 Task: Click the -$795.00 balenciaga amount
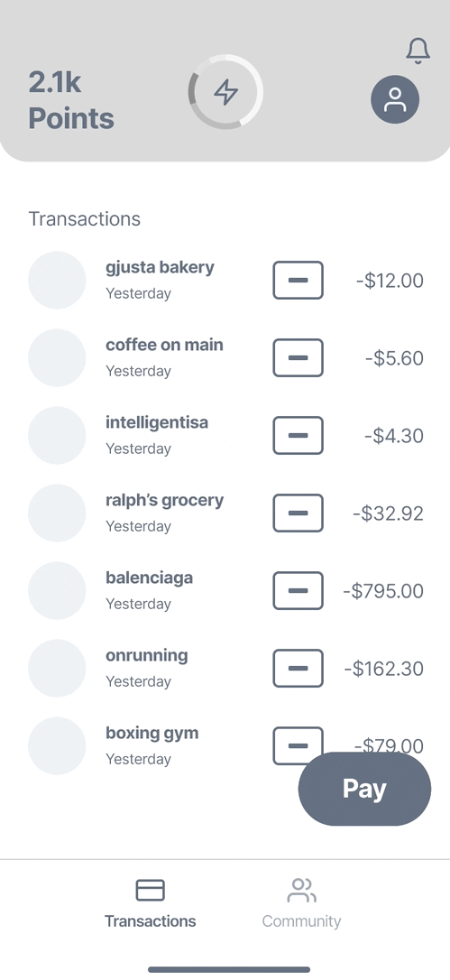click(383, 591)
